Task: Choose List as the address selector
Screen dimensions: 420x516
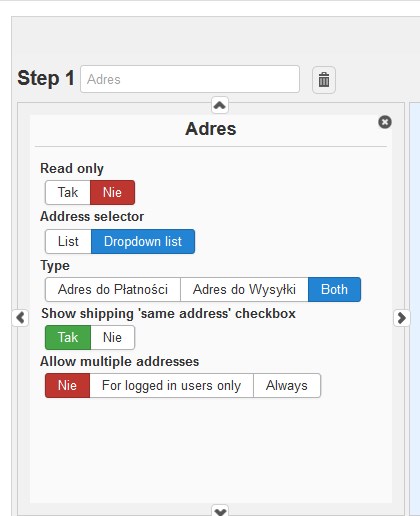Action: coord(68,241)
